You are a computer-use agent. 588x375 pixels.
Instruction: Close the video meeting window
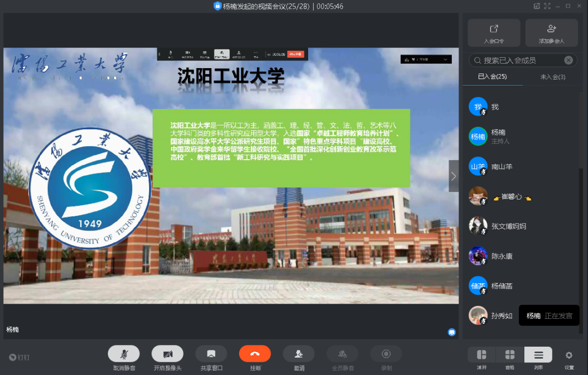(x=579, y=6)
